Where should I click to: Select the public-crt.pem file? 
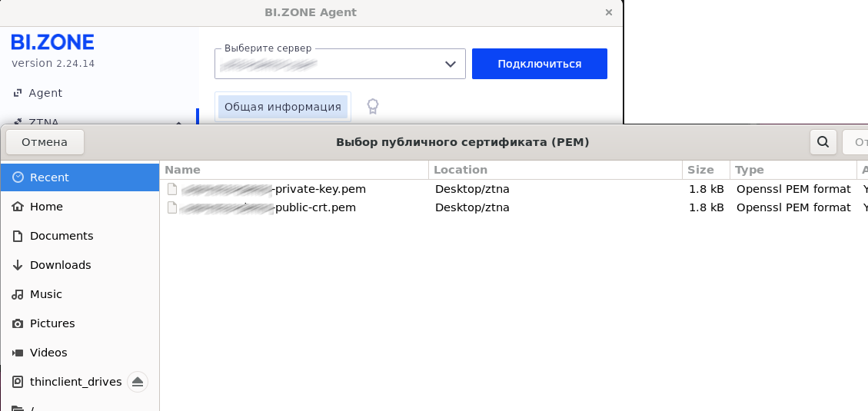click(x=509, y=207)
